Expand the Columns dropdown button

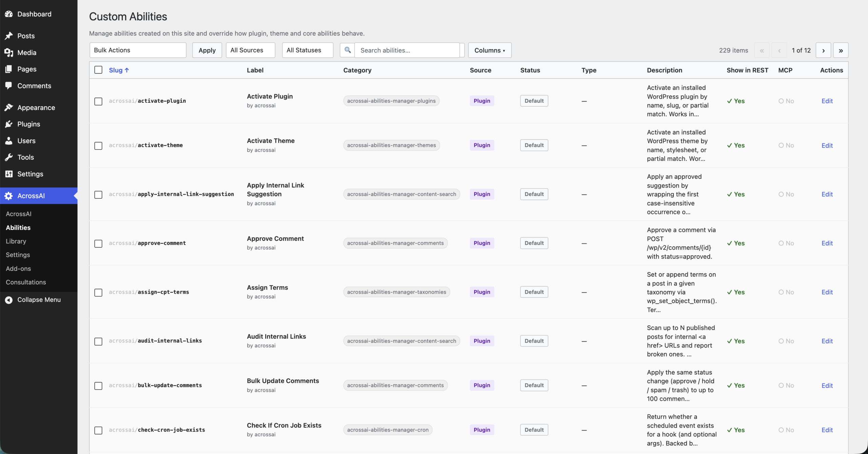(x=490, y=50)
